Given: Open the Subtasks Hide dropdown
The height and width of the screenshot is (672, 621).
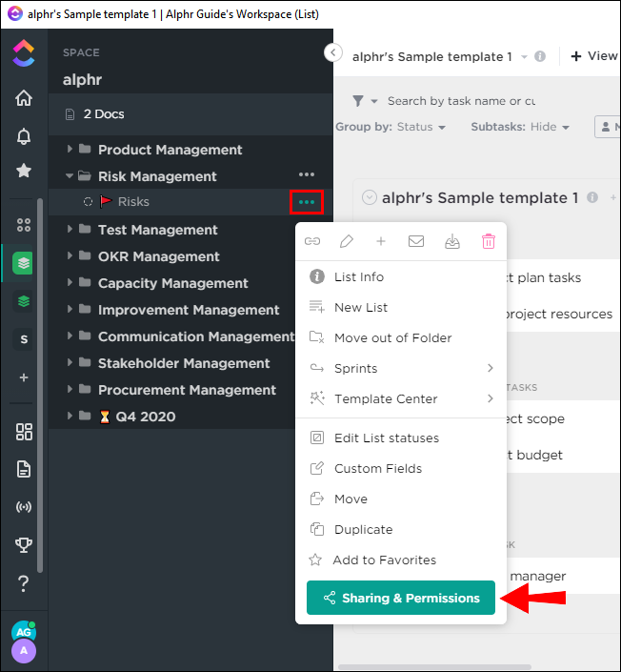Looking at the screenshot, I should pos(520,127).
